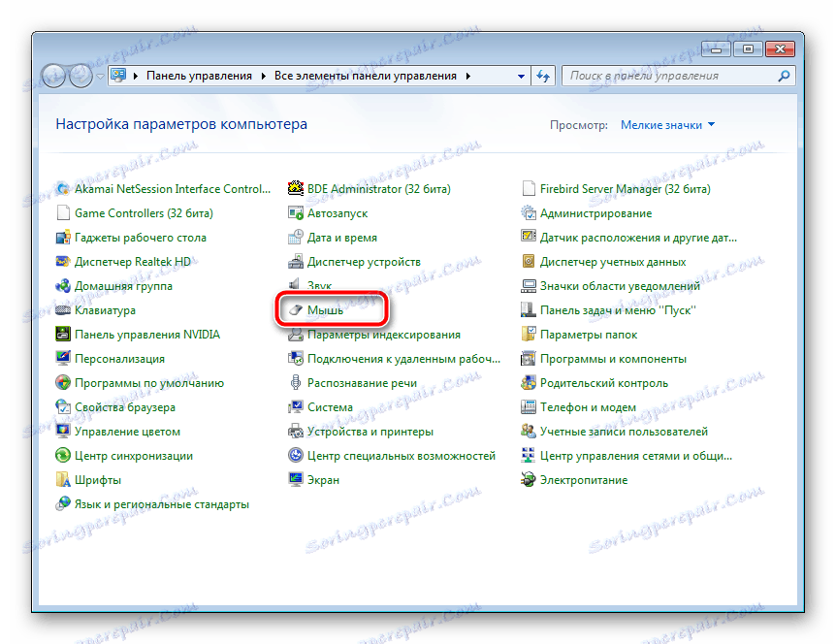Click the Administration gear icon
836x644 pixels.
click(x=528, y=213)
